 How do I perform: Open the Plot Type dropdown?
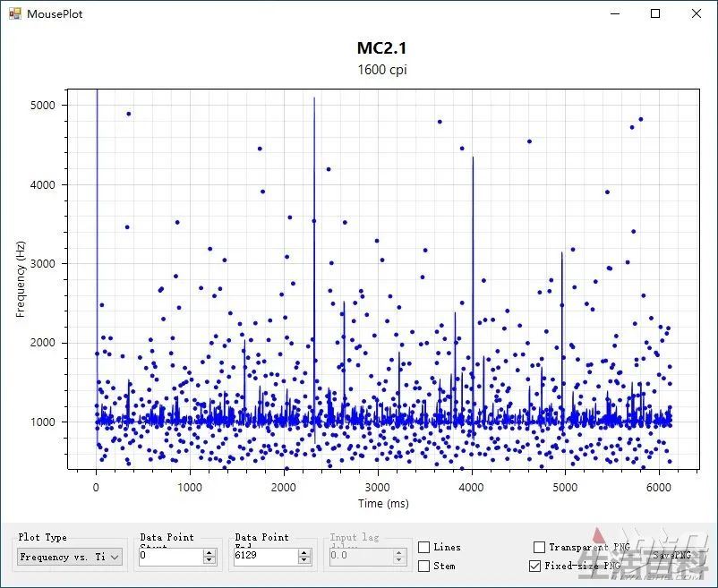point(70,557)
